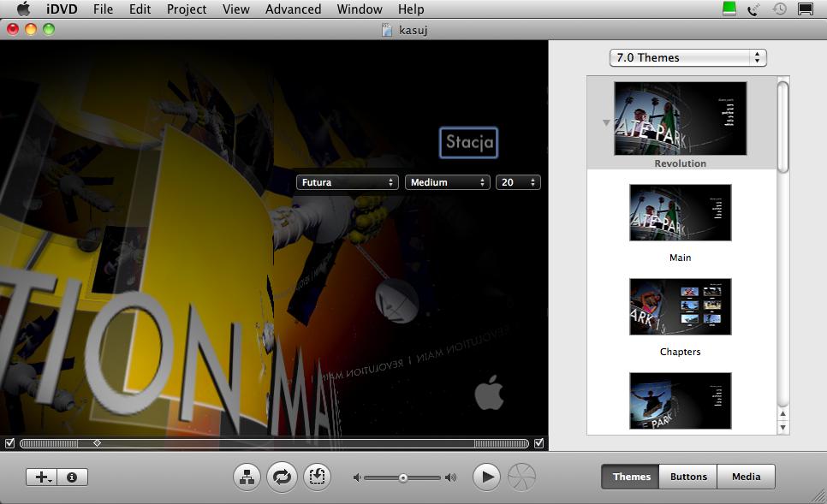Open the Help menu
Viewport: 827px width, 504px height.
coord(411,9)
